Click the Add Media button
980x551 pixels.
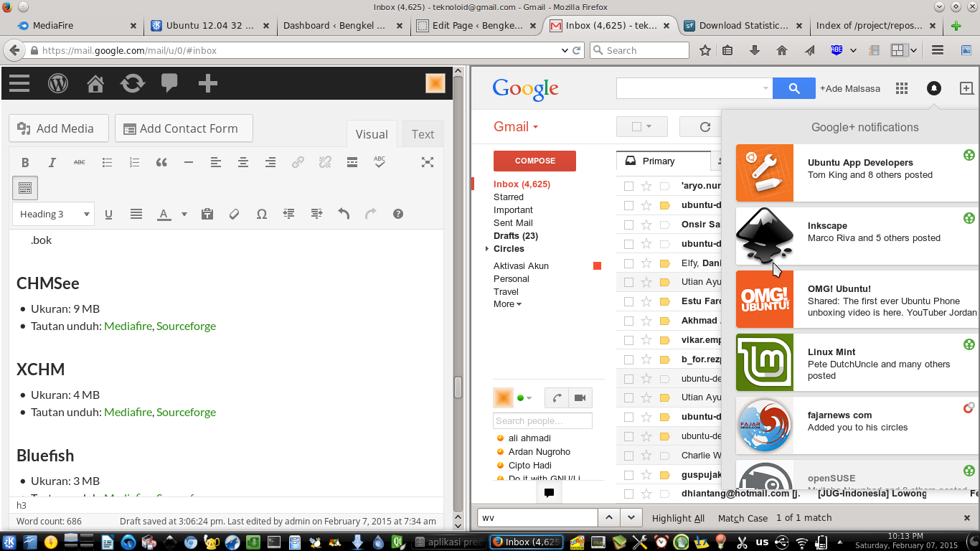tap(59, 128)
